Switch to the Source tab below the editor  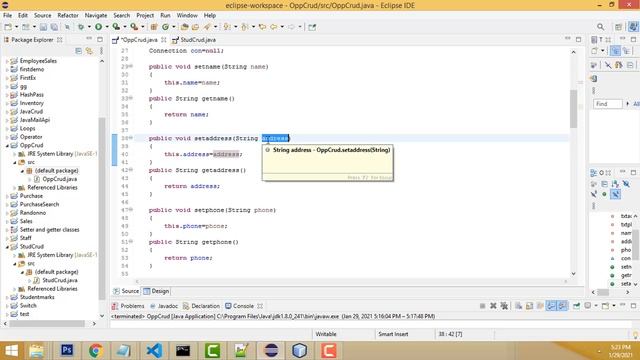(126, 291)
